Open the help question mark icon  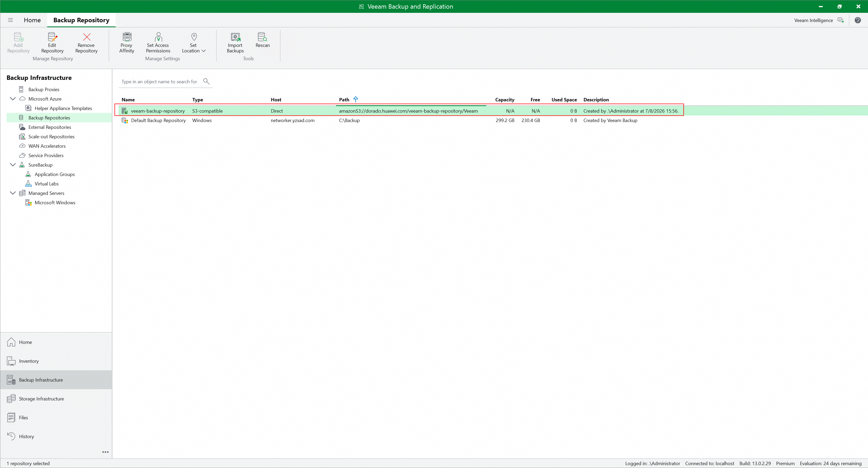coord(858,20)
